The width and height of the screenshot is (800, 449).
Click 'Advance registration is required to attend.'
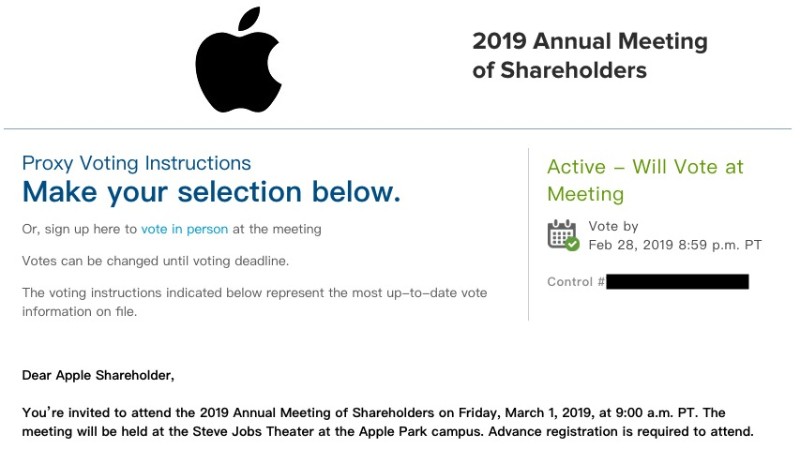coord(621,432)
